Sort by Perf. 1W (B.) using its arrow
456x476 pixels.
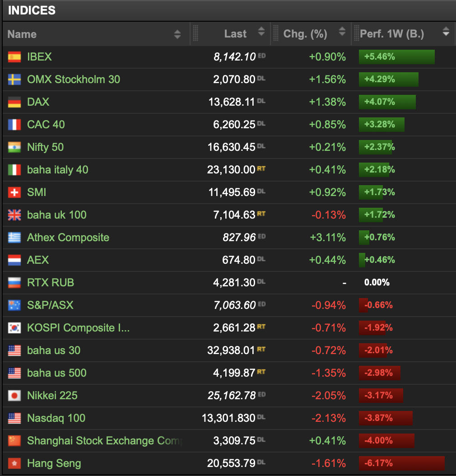[446, 31]
